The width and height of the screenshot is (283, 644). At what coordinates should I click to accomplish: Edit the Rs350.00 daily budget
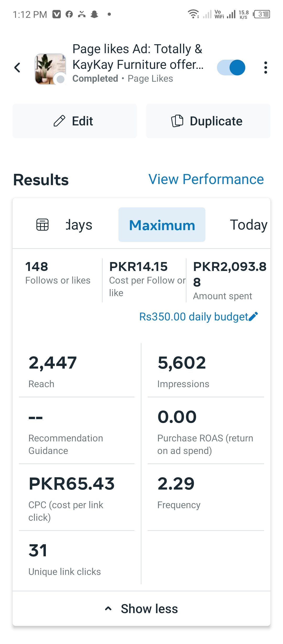click(x=193, y=317)
